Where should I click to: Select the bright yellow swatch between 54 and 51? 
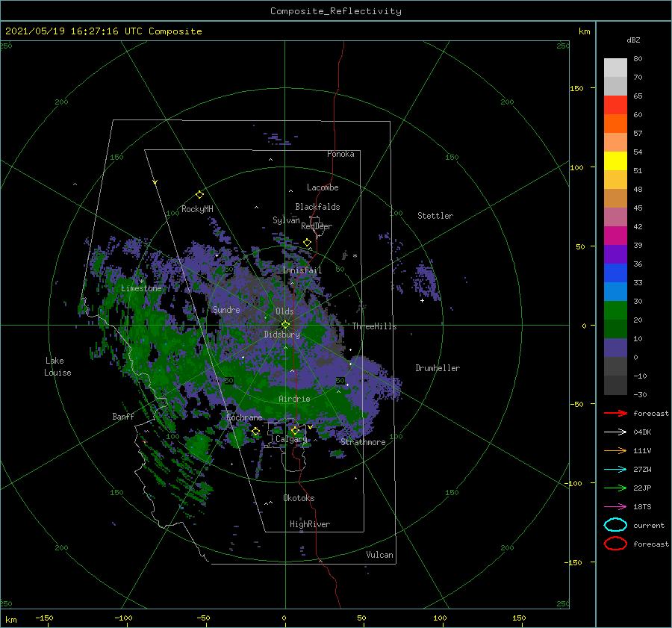pyautogui.click(x=615, y=161)
